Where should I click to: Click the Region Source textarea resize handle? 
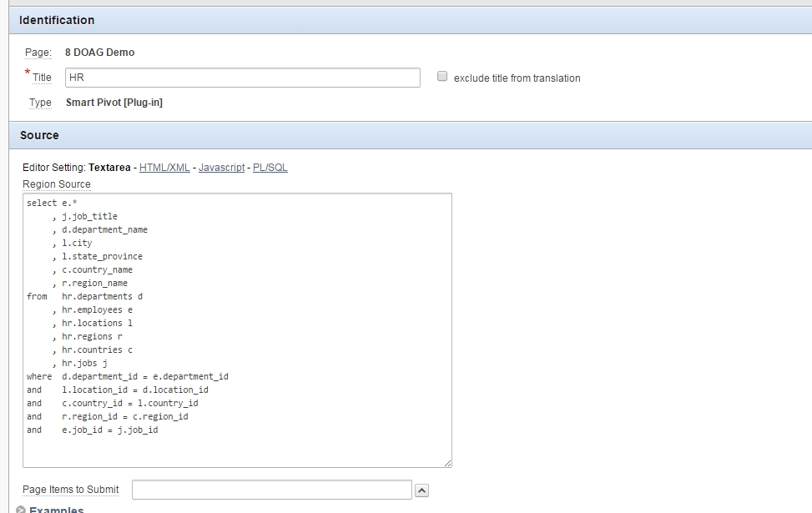(x=447, y=463)
